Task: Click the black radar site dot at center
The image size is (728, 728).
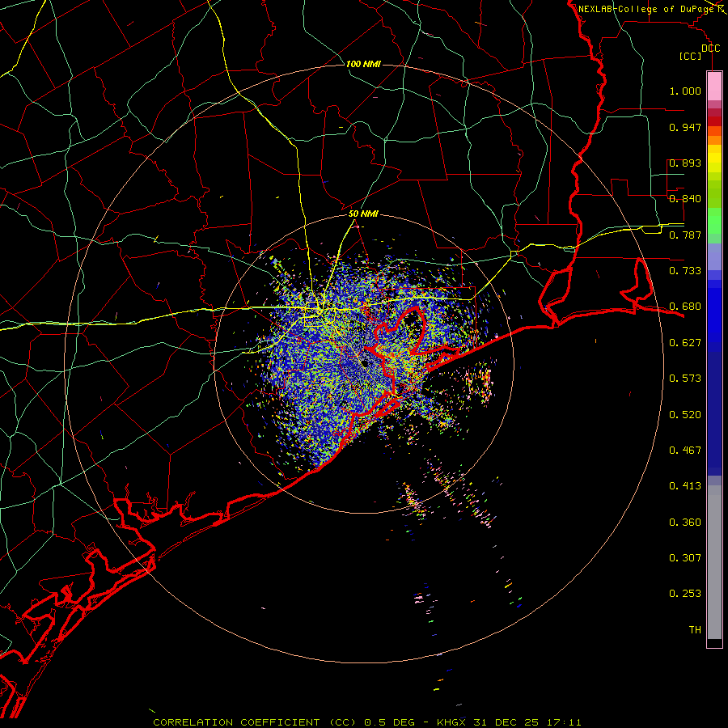Action: pyautogui.click(x=365, y=363)
